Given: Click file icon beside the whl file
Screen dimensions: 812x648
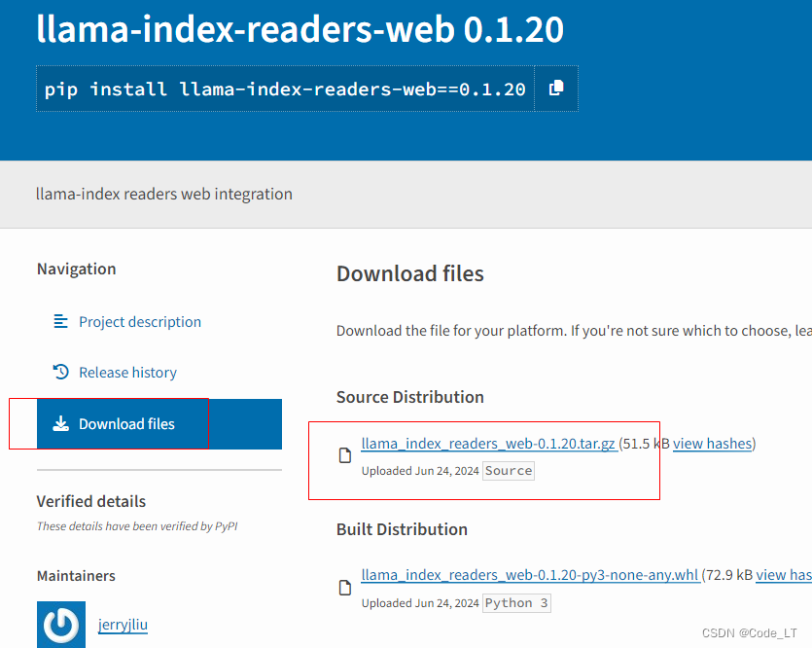Looking at the screenshot, I should [345, 588].
